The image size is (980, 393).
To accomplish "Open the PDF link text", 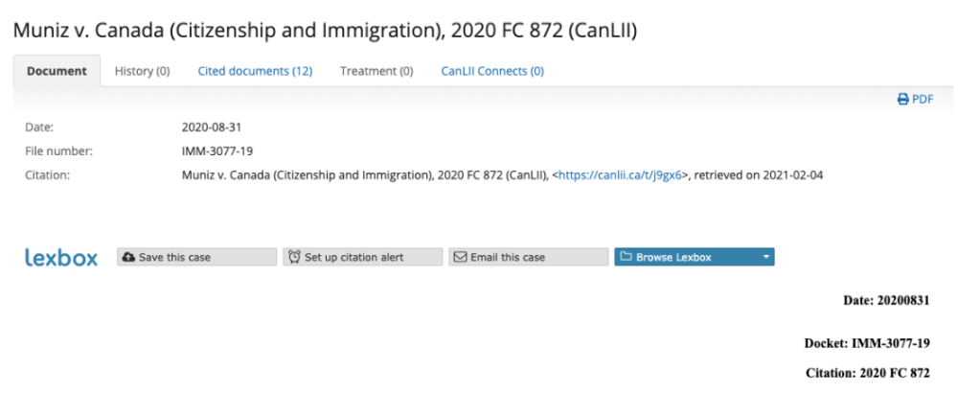I will (923, 99).
